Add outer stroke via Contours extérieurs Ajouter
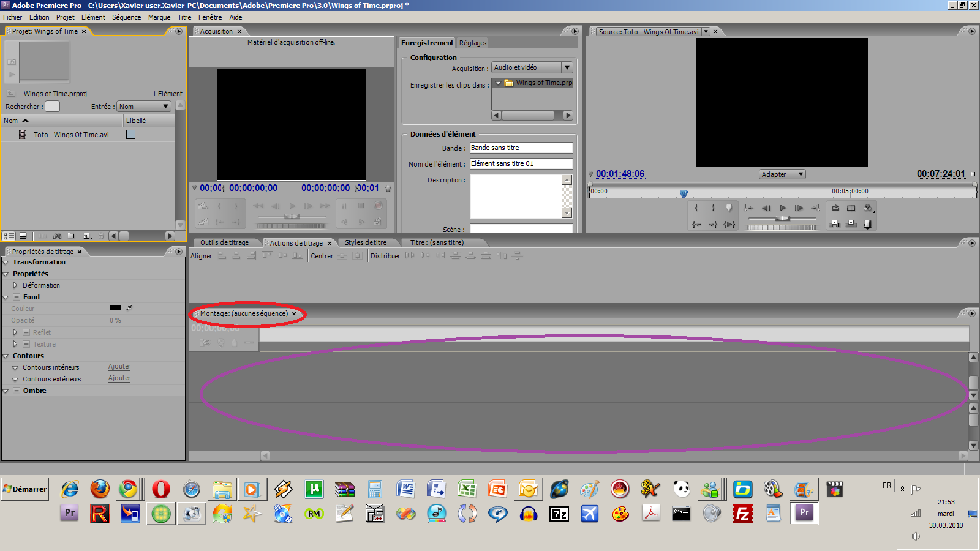Image resolution: width=980 pixels, height=551 pixels. 119,378
